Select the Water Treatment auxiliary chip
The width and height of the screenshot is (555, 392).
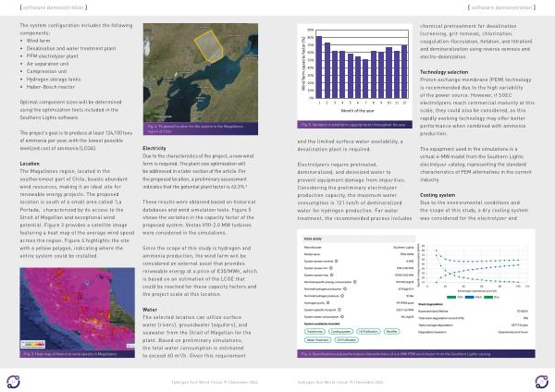[317, 340]
